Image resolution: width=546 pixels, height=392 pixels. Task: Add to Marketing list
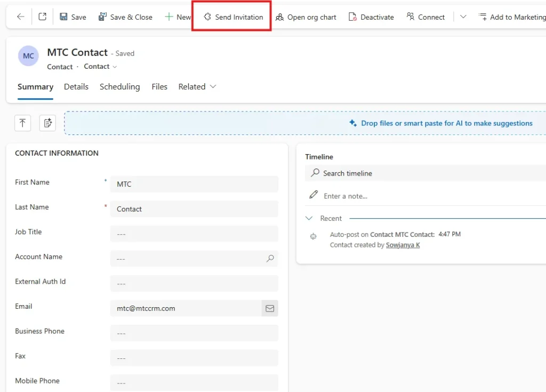512,17
